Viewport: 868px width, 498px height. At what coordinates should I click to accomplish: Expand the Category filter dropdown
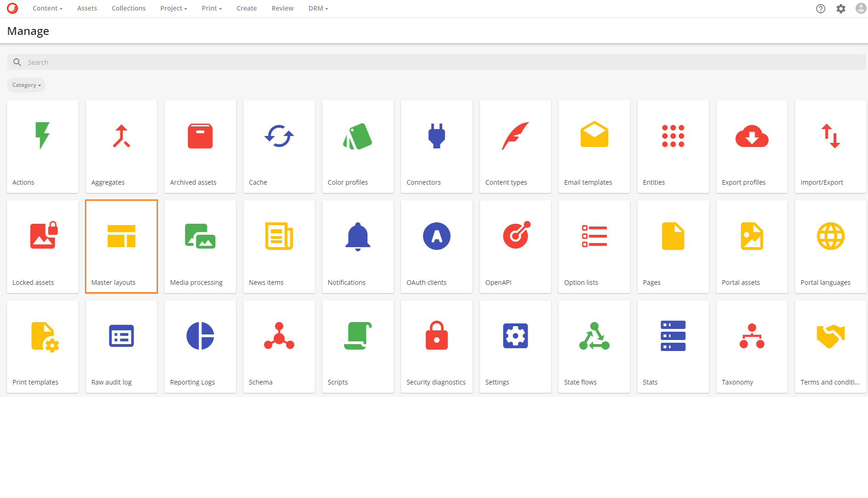point(26,85)
